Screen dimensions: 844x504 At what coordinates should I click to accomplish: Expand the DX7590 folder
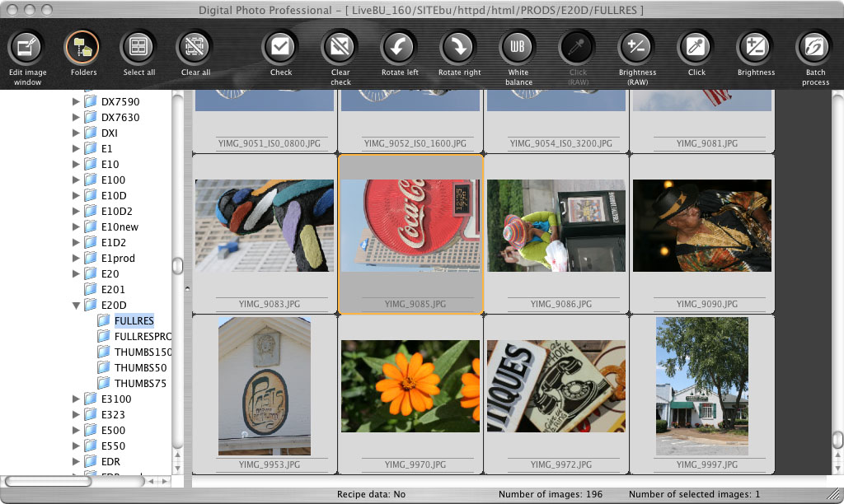click(x=77, y=102)
